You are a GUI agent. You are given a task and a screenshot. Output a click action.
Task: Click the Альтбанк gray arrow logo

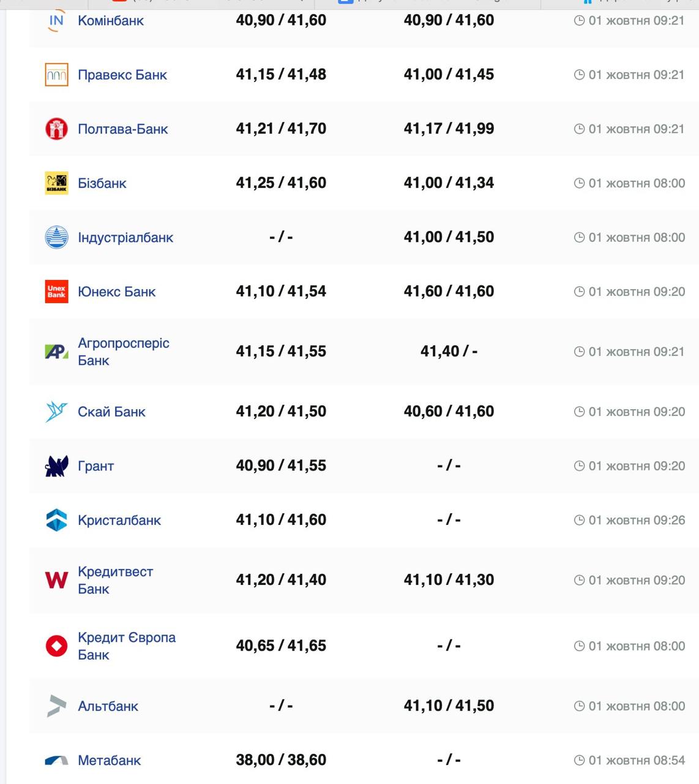pyautogui.click(x=56, y=706)
